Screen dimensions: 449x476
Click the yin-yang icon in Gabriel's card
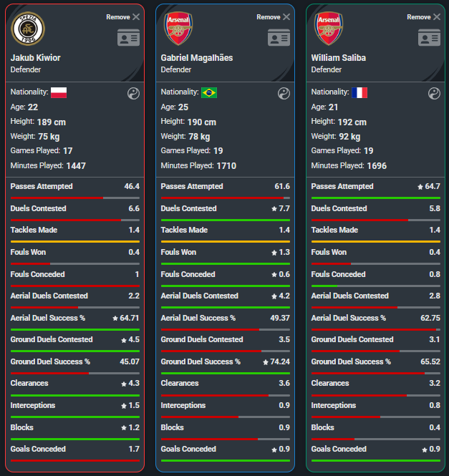tap(284, 94)
